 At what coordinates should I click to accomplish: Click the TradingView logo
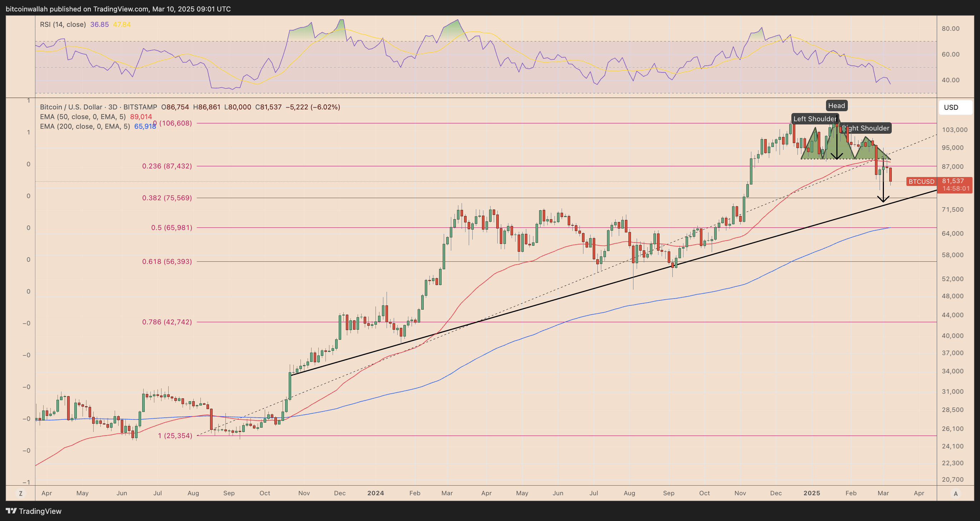pyautogui.click(x=34, y=511)
